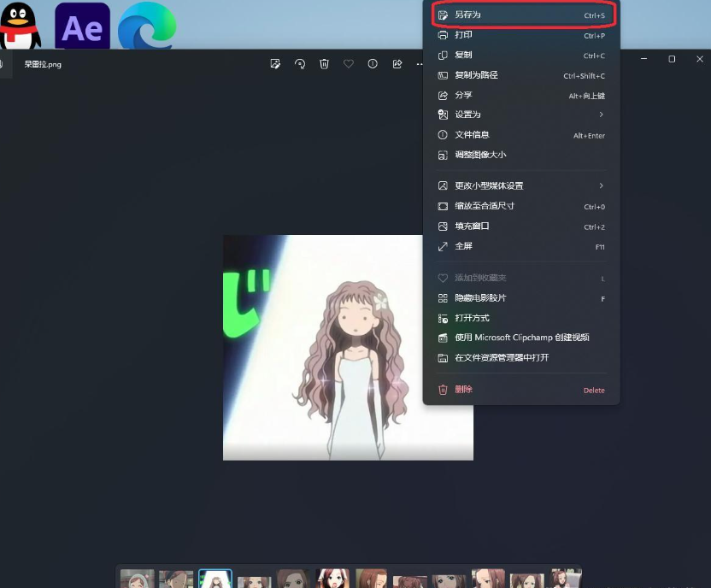This screenshot has width=711, height=588.
Task: Click the trash icon in the Photos toolbar
Action: pos(324,64)
